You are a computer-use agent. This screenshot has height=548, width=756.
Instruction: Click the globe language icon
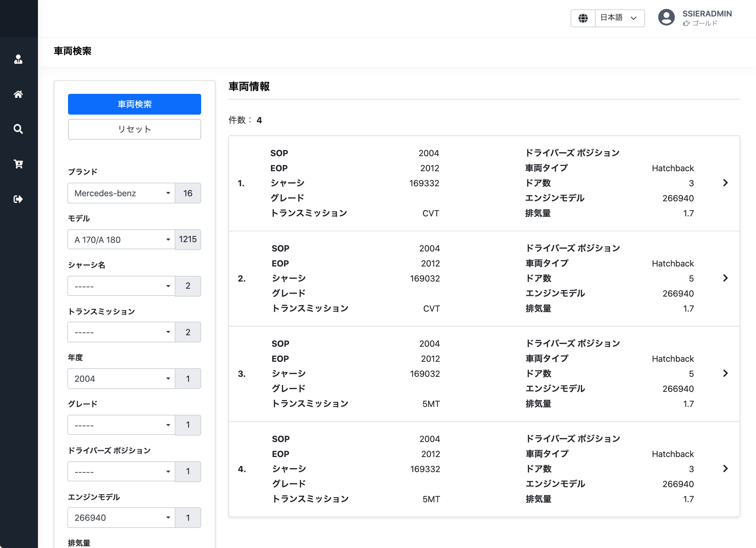(583, 18)
